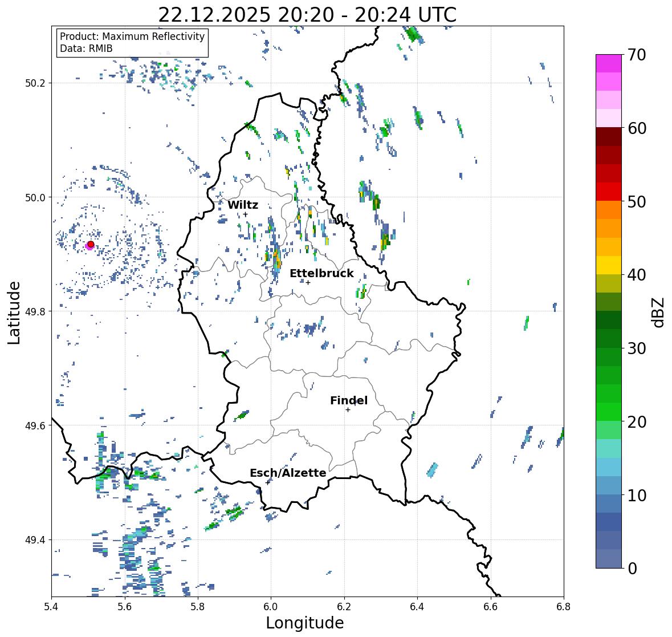This screenshot has height=637, width=672.
Task: Click the bright green colorbar segment at 20
Action: (x=609, y=412)
